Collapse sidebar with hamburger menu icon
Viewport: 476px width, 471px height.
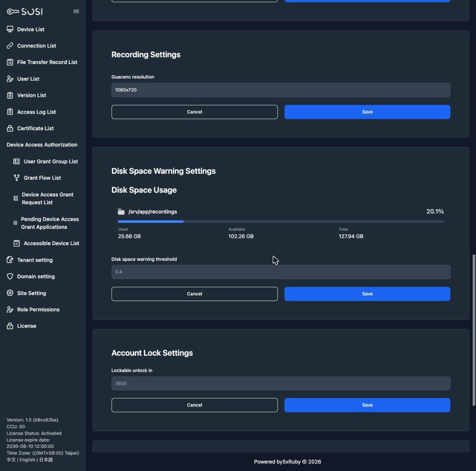tap(76, 12)
